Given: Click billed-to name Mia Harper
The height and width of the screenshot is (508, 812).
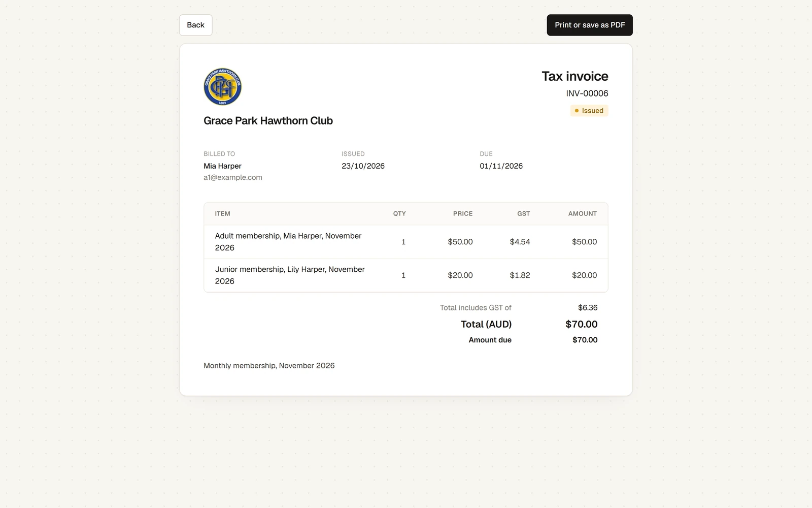Looking at the screenshot, I should tap(222, 166).
